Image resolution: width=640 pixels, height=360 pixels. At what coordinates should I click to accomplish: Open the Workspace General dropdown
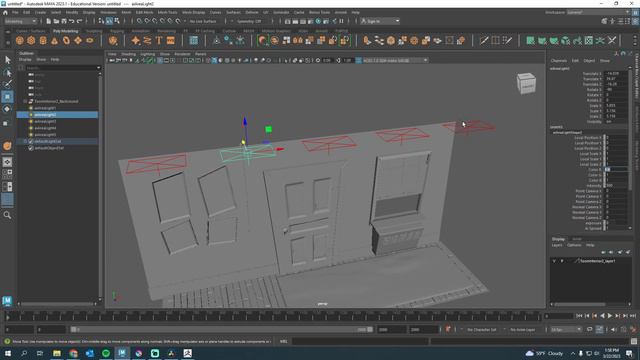(598, 13)
